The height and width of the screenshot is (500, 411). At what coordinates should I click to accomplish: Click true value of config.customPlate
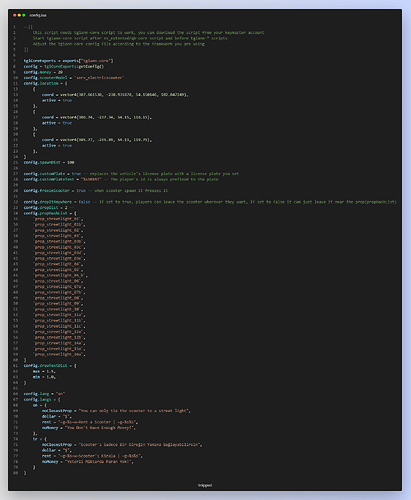(76, 174)
